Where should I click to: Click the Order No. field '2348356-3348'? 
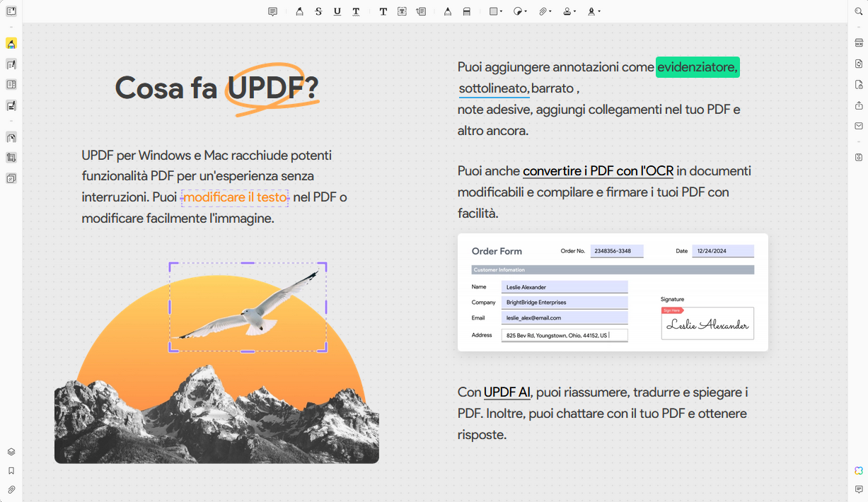617,251
